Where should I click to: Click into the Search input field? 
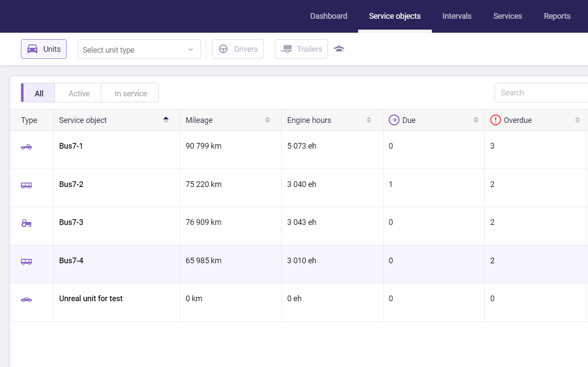[x=541, y=93]
